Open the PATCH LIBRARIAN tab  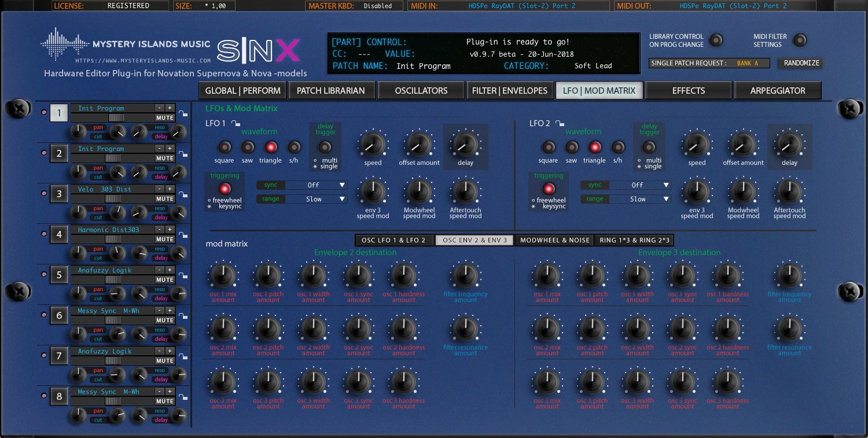pos(332,90)
